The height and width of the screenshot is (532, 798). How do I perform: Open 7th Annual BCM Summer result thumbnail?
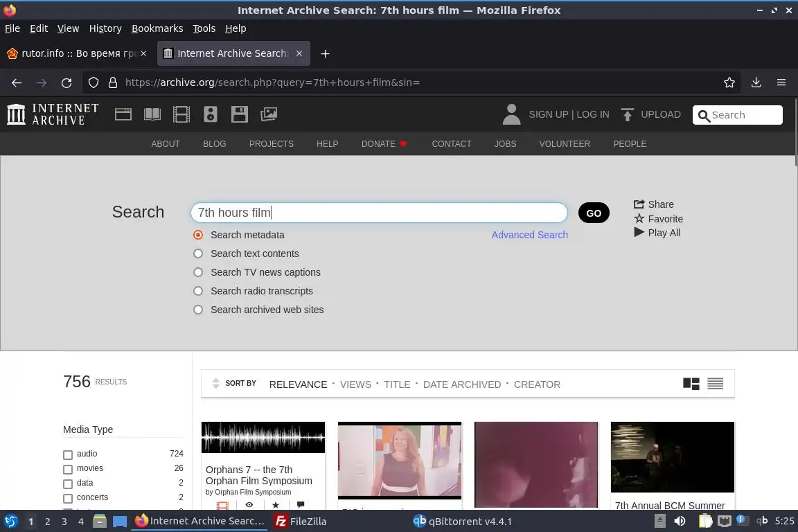coord(673,457)
